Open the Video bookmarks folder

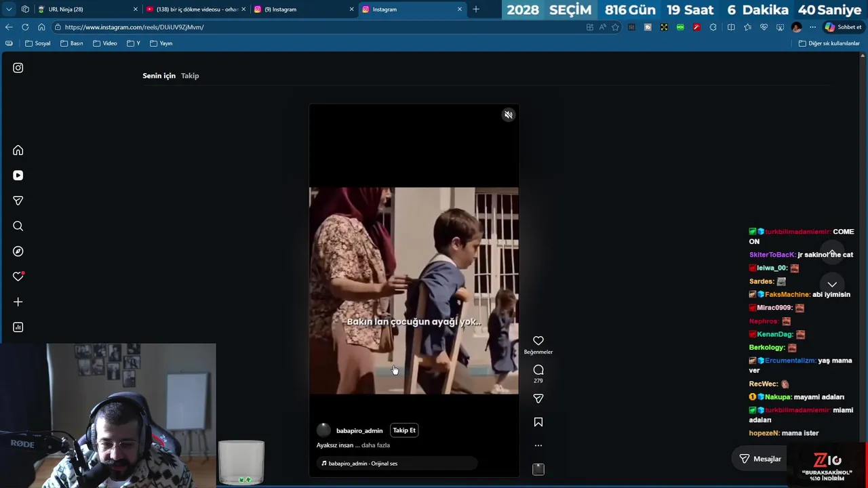tap(105, 43)
